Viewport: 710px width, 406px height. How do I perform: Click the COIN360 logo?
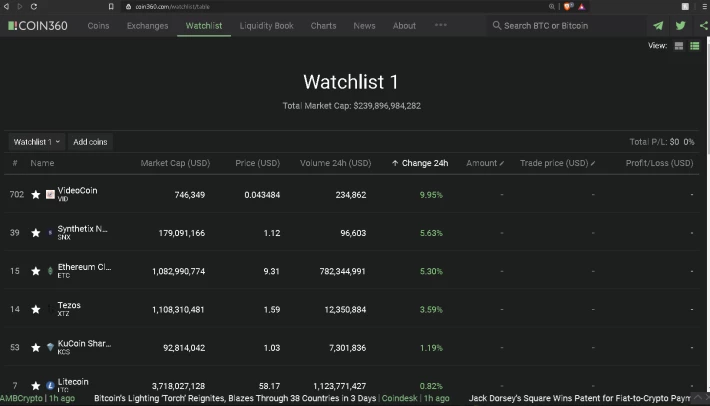(x=38, y=26)
